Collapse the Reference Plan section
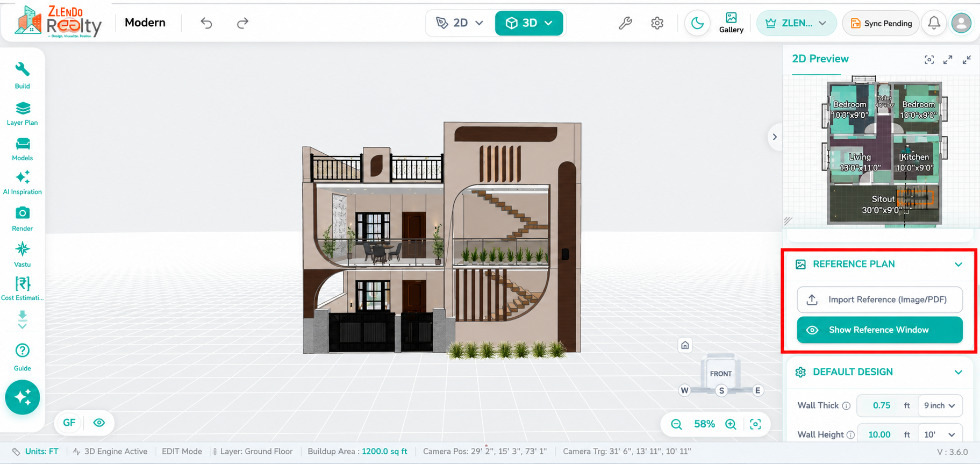980x464 pixels. [x=958, y=265]
